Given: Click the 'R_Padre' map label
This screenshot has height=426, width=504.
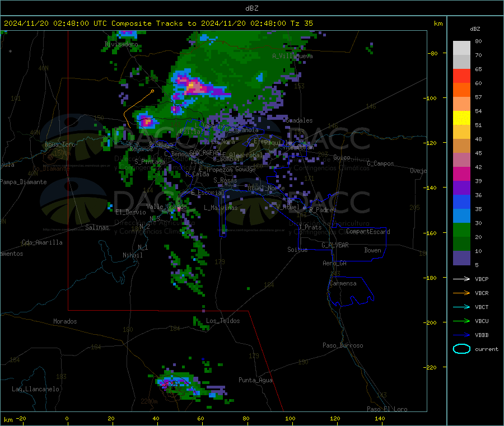Looking at the screenshot, I should (321, 210).
